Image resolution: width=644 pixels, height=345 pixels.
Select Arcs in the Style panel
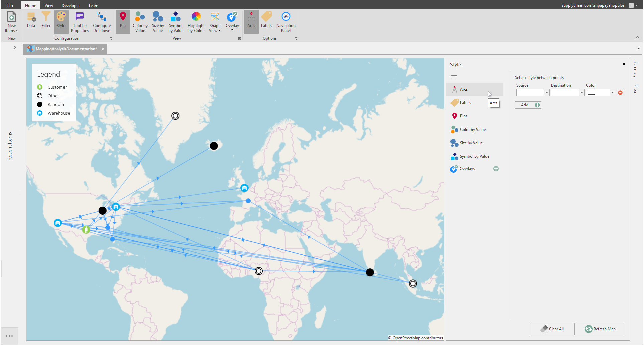point(475,89)
